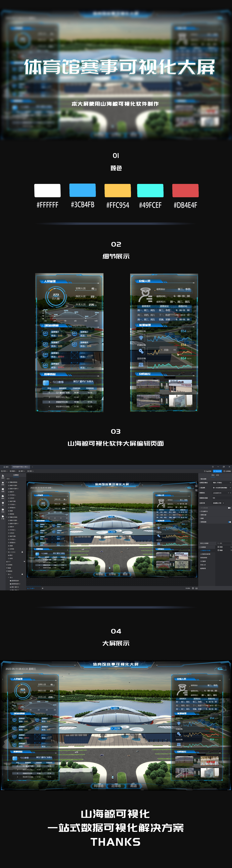
Task: Toggle the 背景设置 switch
Action: (229, 522)
